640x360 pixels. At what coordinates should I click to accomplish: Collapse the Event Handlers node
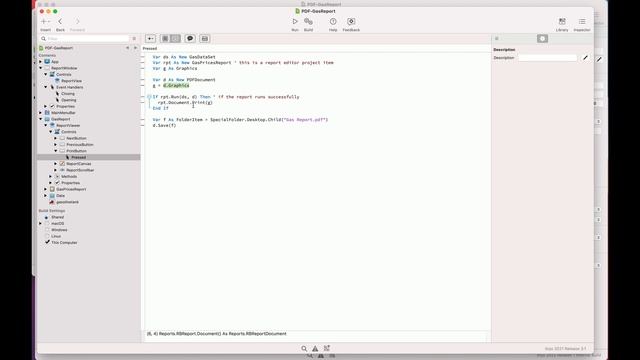click(x=46, y=87)
